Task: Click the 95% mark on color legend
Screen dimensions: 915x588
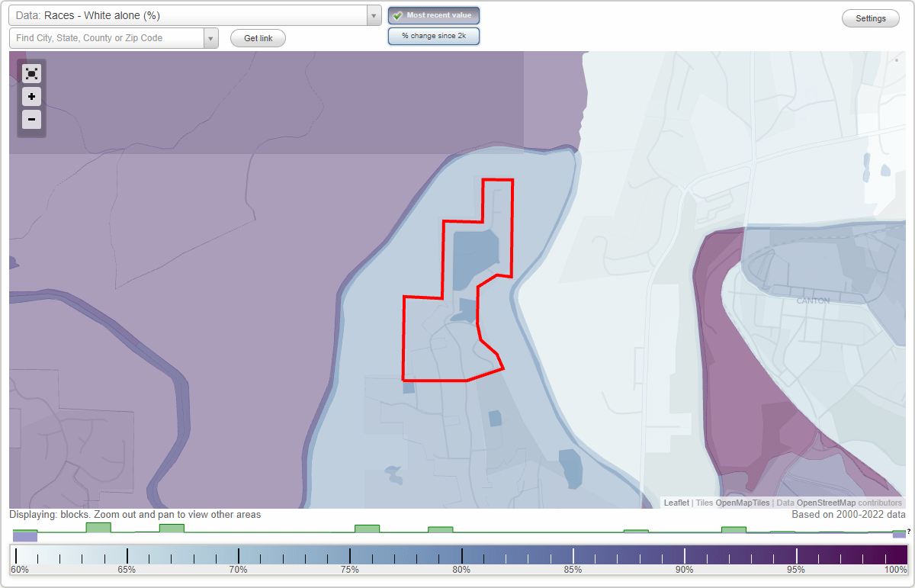Action: (x=796, y=570)
